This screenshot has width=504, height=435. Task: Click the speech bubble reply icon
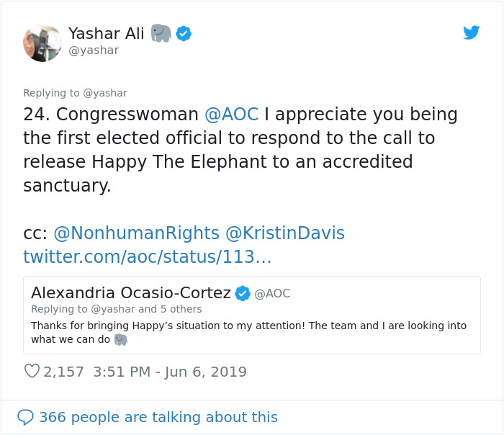tap(25, 417)
